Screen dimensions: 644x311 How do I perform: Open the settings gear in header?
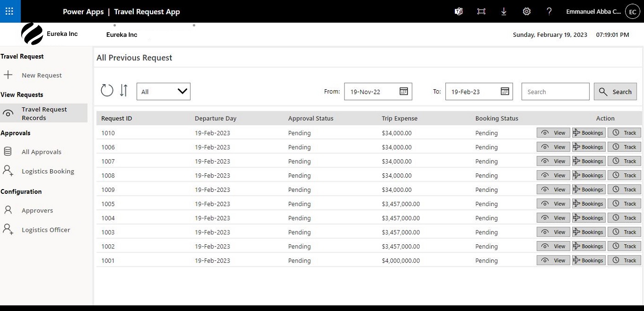point(527,12)
